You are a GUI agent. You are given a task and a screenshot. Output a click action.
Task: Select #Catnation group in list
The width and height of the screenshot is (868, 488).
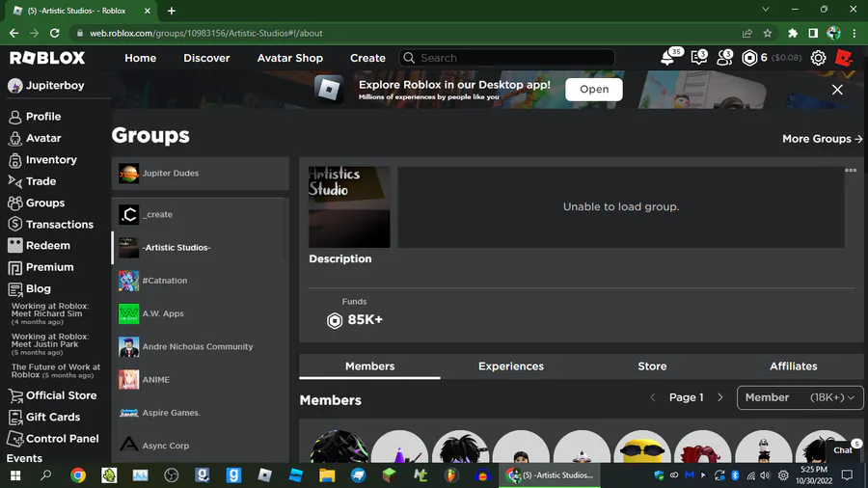(198, 281)
